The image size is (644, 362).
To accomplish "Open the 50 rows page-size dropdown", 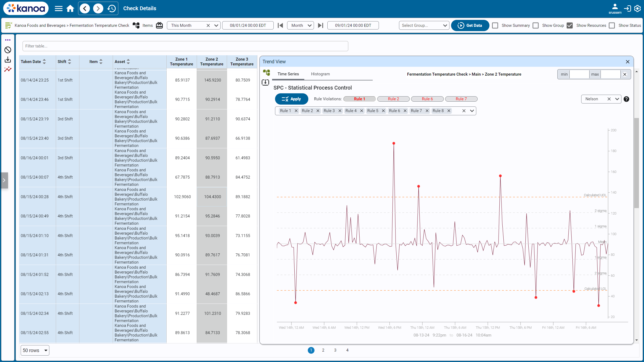I will [x=35, y=350].
